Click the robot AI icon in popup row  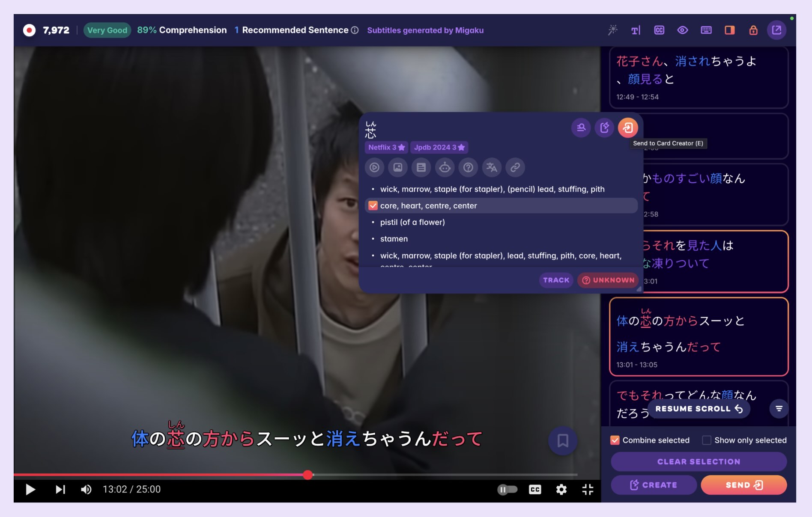point(445,167)
